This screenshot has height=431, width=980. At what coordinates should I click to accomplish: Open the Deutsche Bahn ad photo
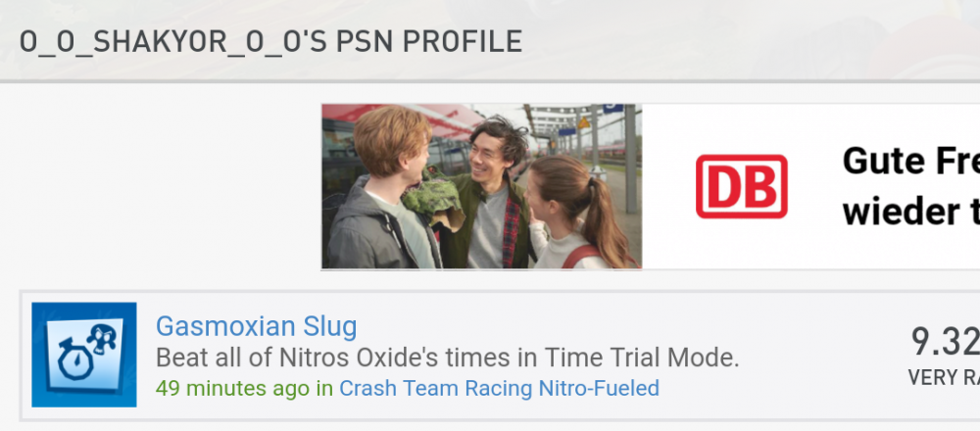click(x=481, y=187)
